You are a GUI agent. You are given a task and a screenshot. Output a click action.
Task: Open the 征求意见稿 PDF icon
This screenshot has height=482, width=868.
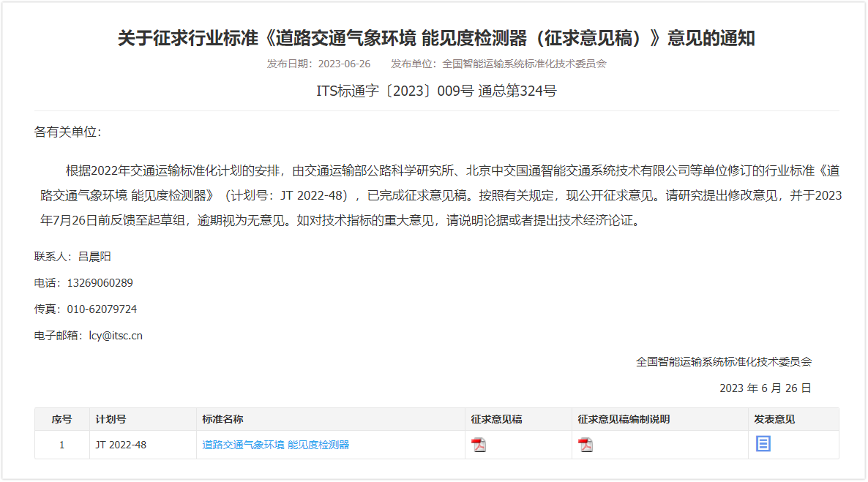tap(479, 445)
